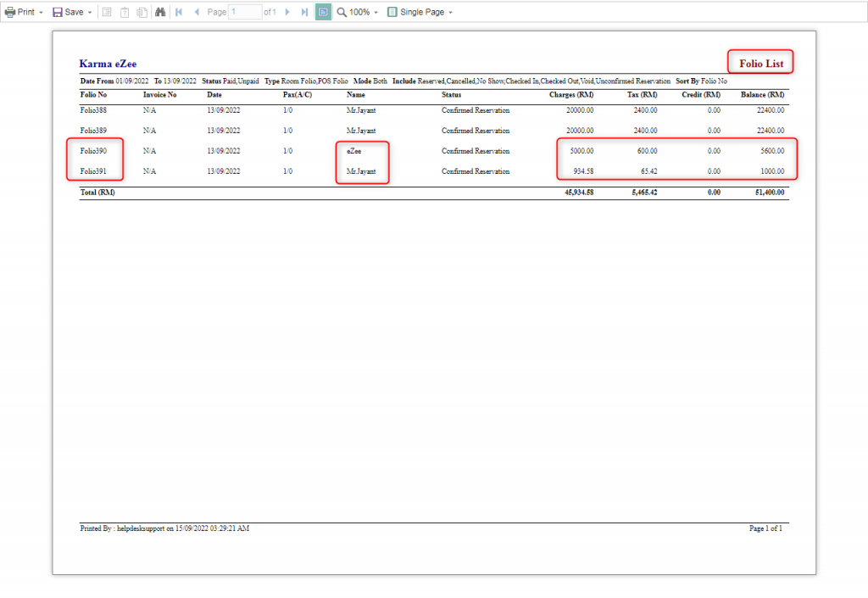Expand the Save dropdown arrow

point(90,12)
